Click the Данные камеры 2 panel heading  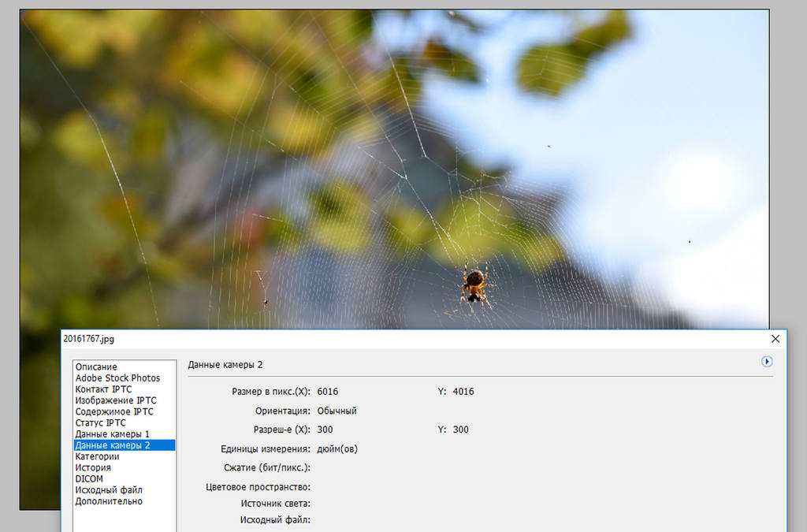click(225, 365)
